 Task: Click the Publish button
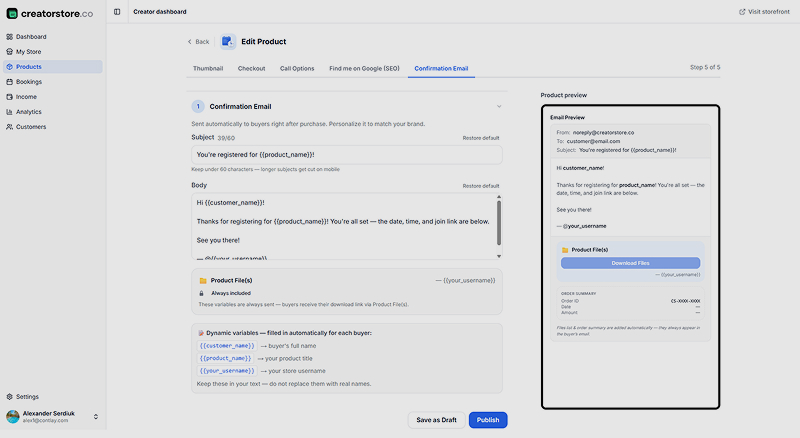pos(488,420)
